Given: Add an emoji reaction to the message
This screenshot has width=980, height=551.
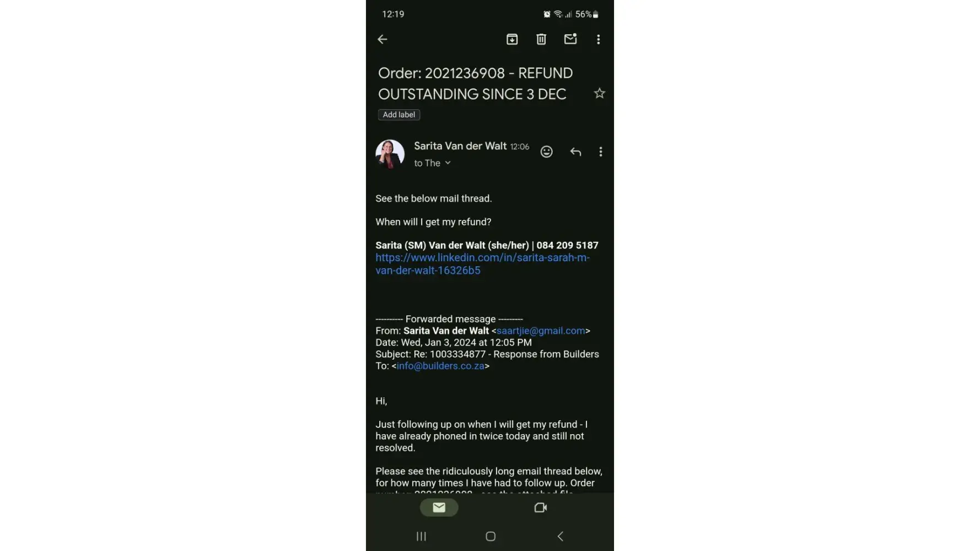Looking at the screenshot, I should click(546, 152).
